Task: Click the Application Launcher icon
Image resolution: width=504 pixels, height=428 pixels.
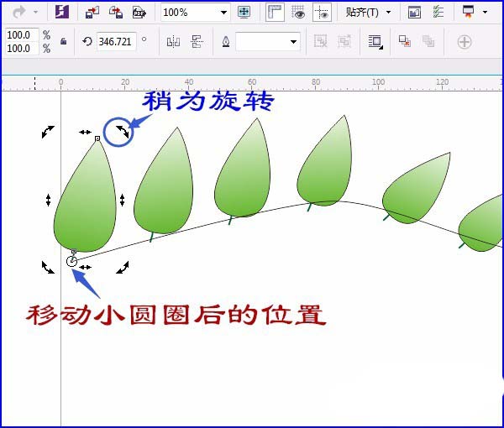Action: tap(469, 13)
